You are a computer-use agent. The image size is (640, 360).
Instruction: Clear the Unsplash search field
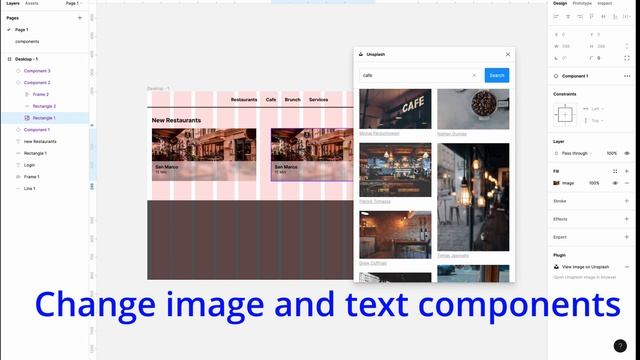coord(474,75)
